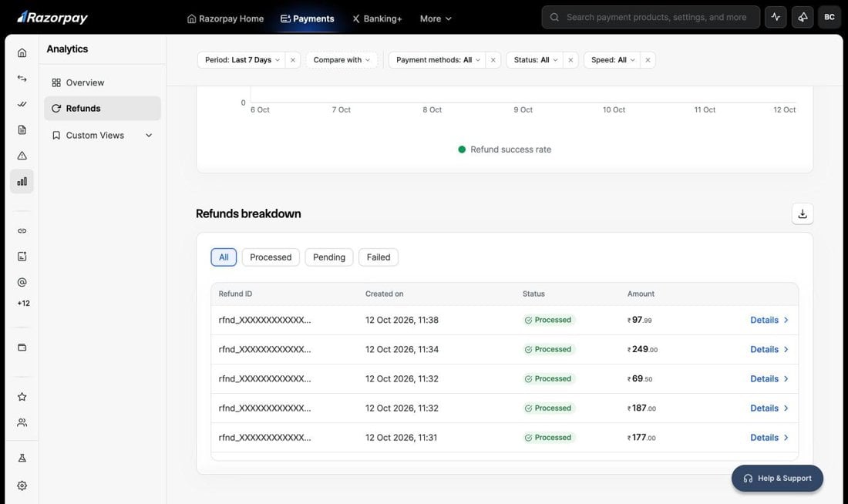Open the double-checkmark settlements icon in the sidebar
848x504 pixels.
tap(22, 104)
